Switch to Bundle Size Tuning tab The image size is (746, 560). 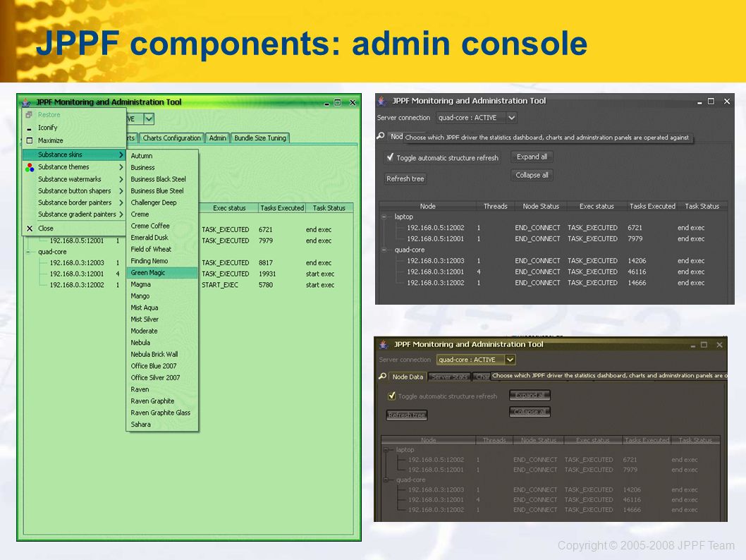[x=260, y=138]
